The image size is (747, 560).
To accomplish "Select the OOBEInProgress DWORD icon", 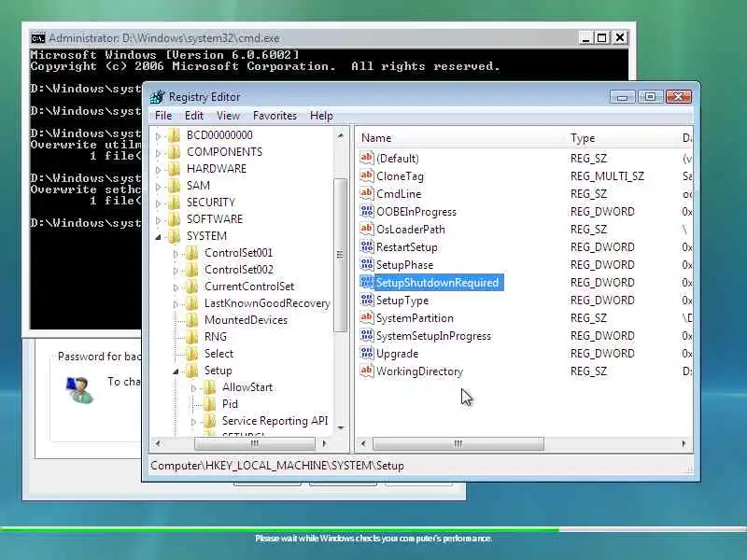I will pos(366,211).
